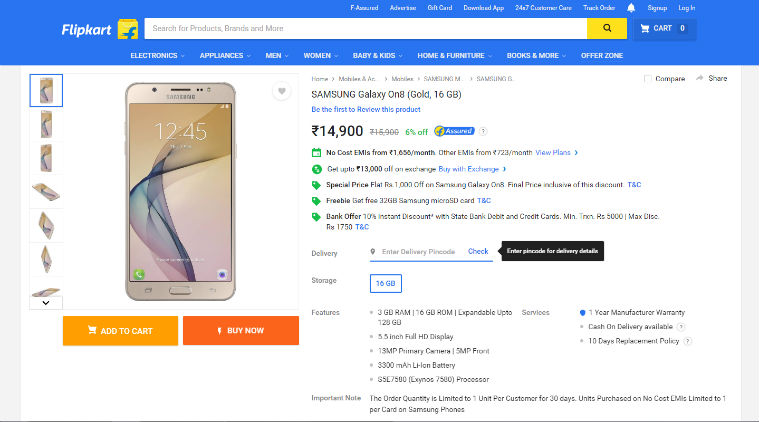Click the ADD TO CART button

point(120,331)
